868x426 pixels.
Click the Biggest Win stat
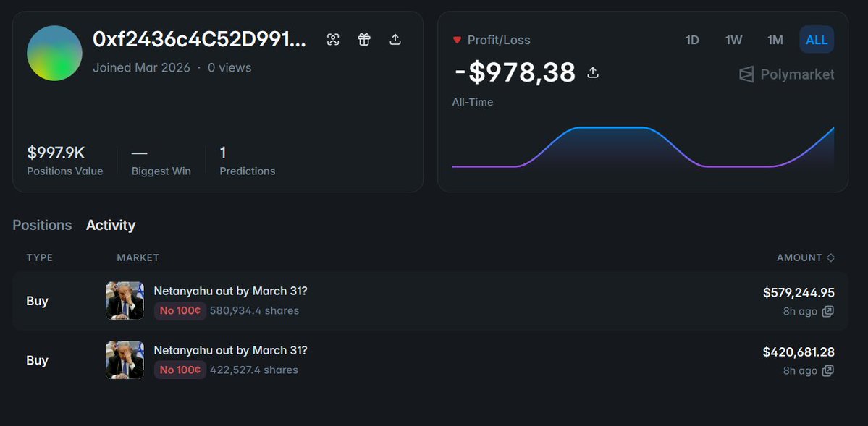pyautogui.click(x=161, y=161)
